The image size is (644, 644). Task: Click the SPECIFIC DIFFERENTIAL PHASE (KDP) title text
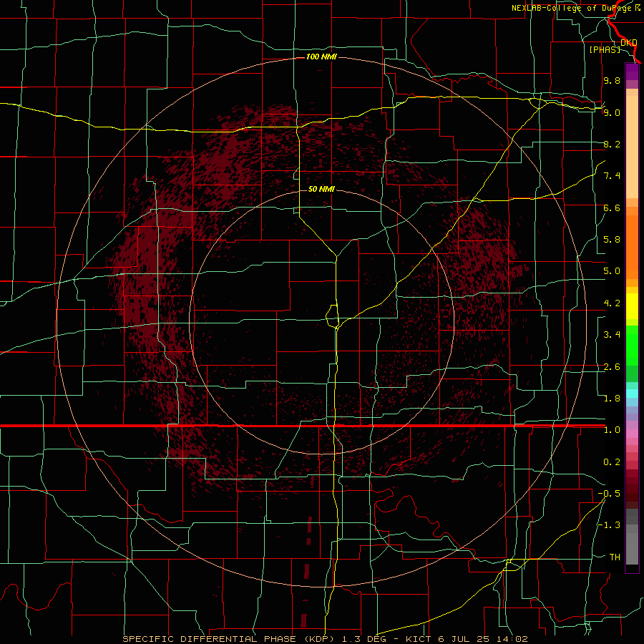(229, 639)
